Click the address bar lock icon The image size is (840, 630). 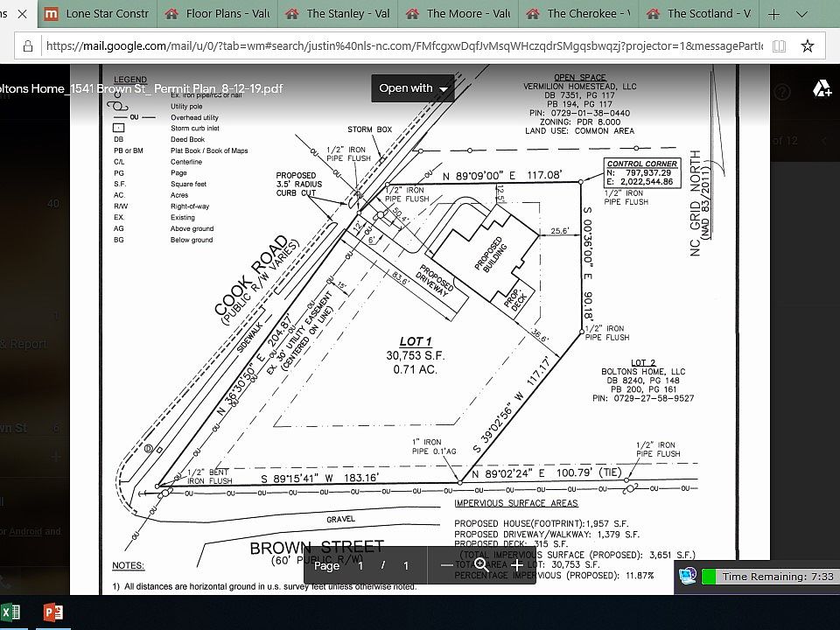tap(28, 46)
